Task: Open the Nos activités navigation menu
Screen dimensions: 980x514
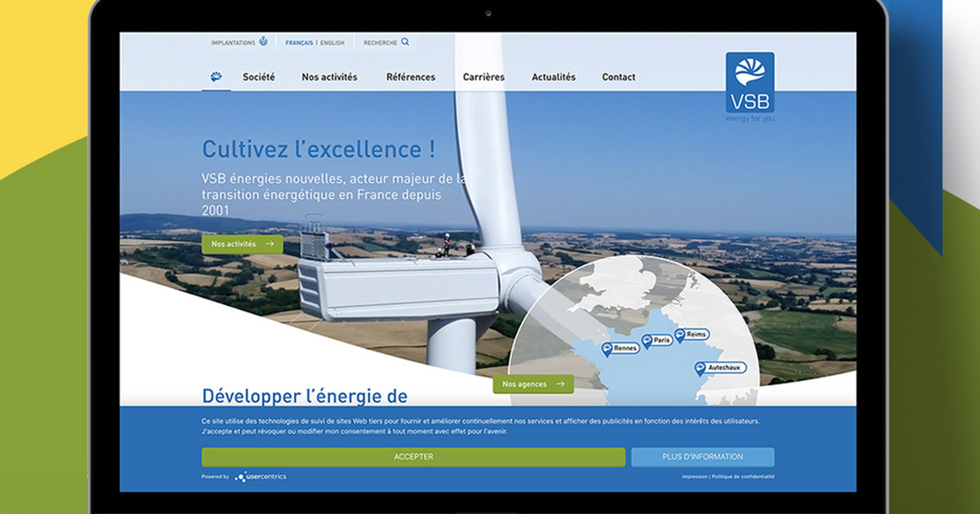Action: point(329,77)
